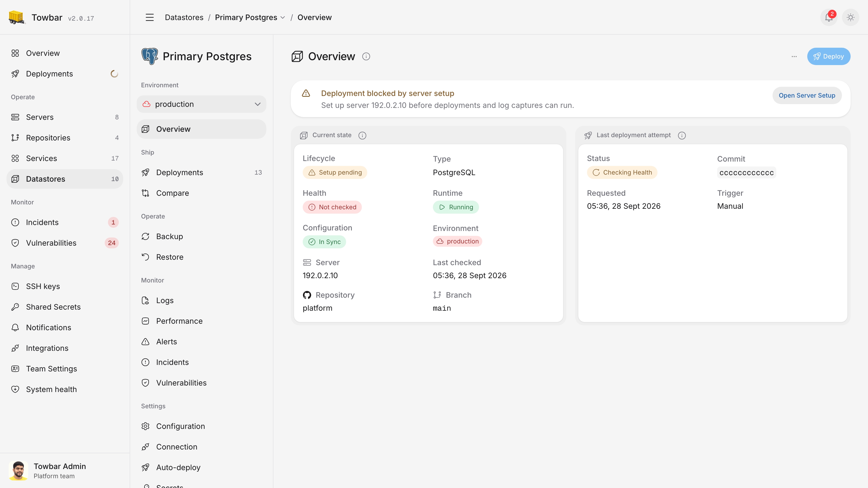Open Repositories in the main sidebar
868x488 pixels.
(x=65, y=138)
